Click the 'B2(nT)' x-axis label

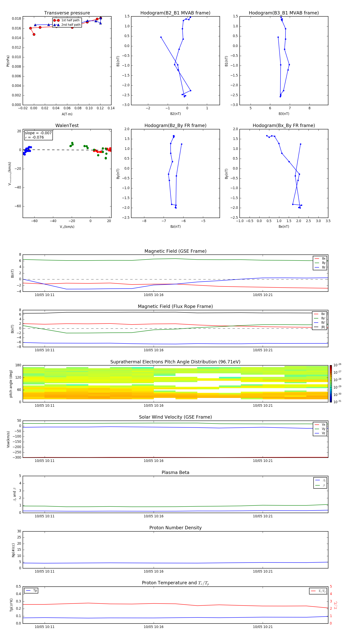[175, 114]
